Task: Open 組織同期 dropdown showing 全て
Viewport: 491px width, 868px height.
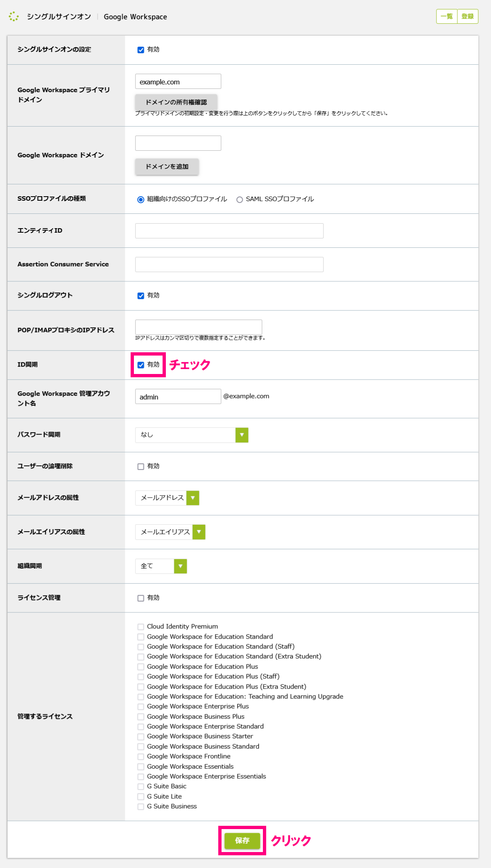Action: [161, 566]
